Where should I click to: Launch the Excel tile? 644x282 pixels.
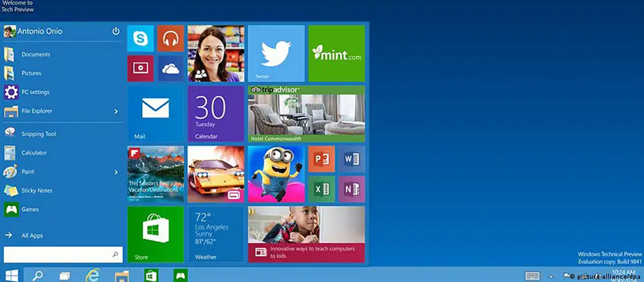click(x=321, y=189)
